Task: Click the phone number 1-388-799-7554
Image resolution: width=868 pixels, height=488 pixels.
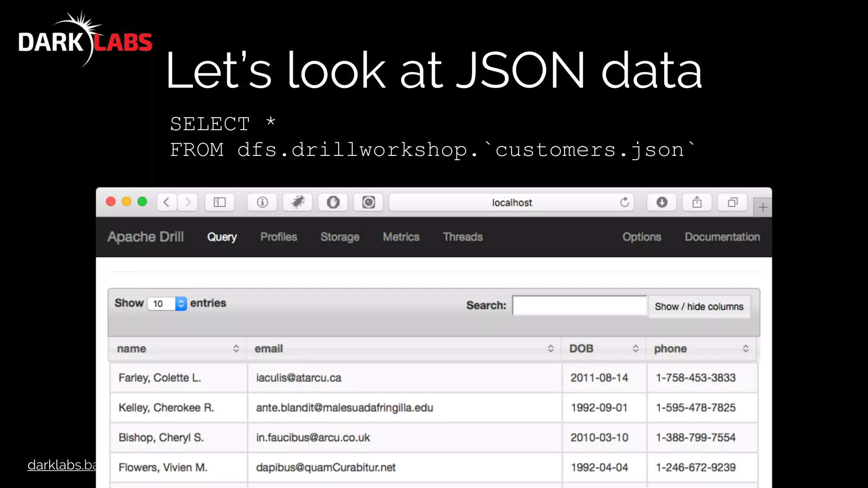Action: coord(696,437)
